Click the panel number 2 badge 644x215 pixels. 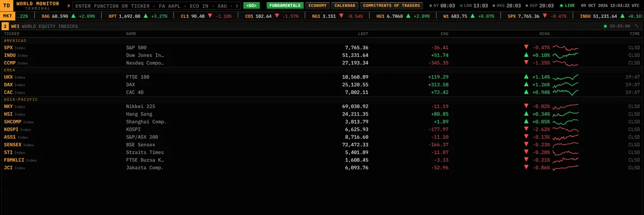pos(5,26)
